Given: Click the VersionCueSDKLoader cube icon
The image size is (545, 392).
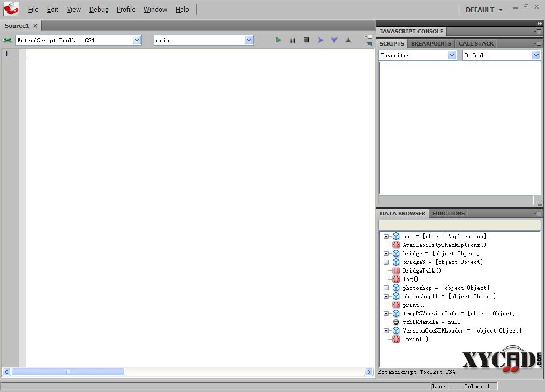Looking at the screenshot, I should [x=396, y=330].
